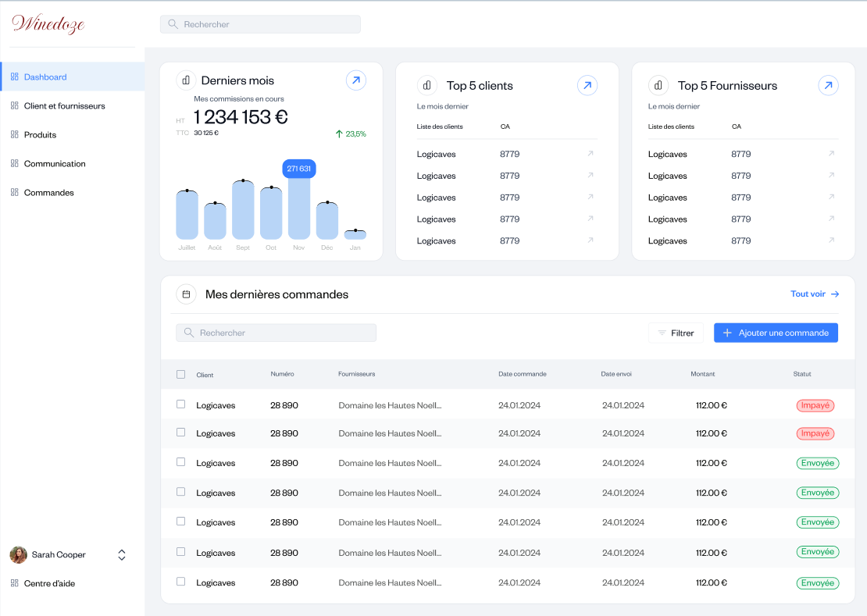867x616 pixels.
Task: Click first Logicaves arrow in Top 5 clients
Action: click(590, 154)
